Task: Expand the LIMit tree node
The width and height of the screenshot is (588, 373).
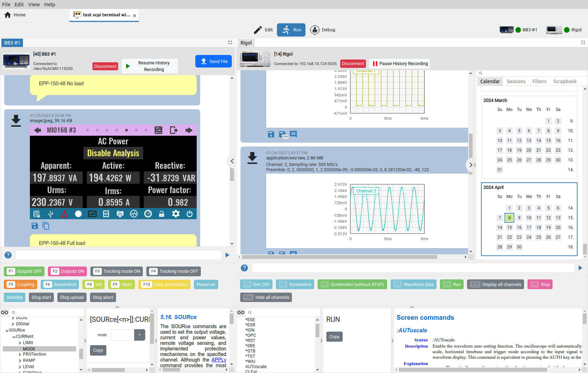Action: pyautogui.click(x=20, y=343)
